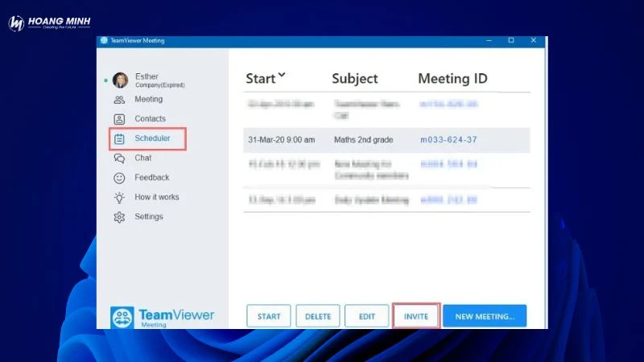
Task: Open the Chat bubbles icon
Action: click(x=119, y=158)
